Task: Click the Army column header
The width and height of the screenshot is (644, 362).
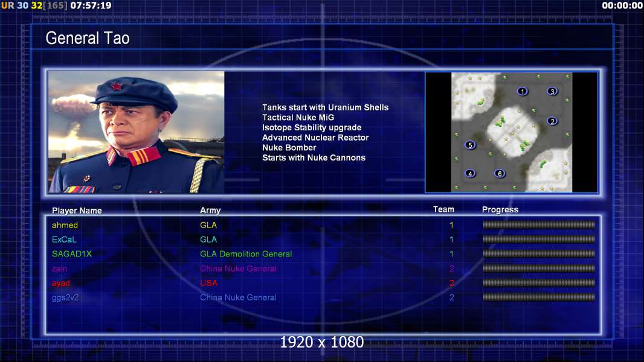Action: pos(210,211)
